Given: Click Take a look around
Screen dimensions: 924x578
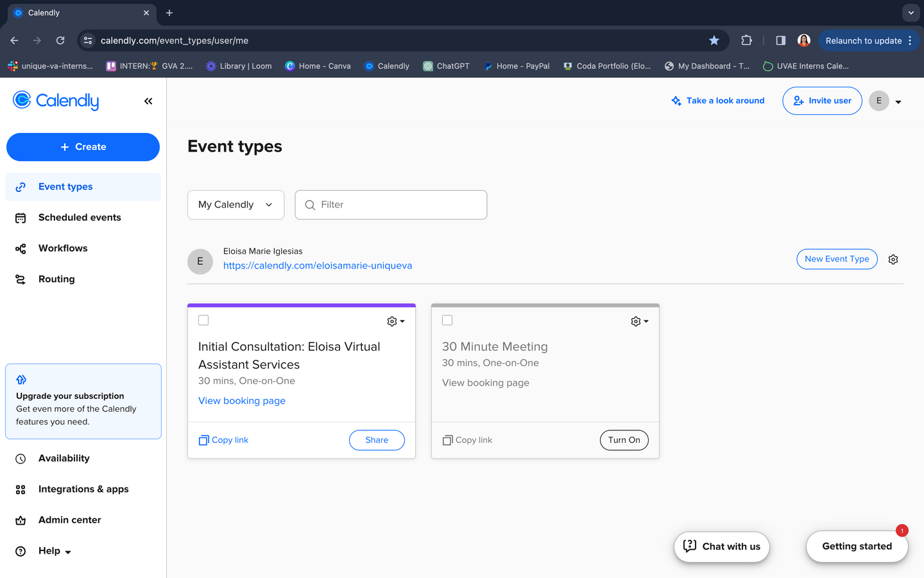Looking at the screenshot, I should point(718,101).
